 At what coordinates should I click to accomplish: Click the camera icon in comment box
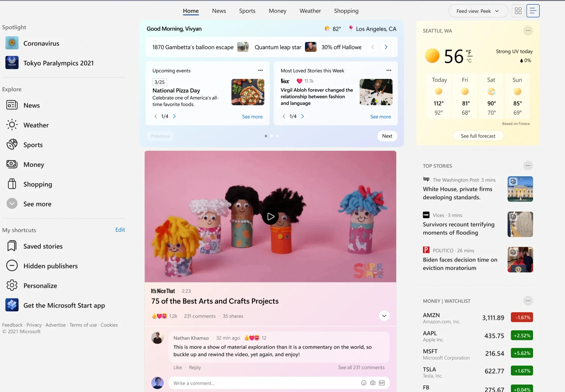pyautogui.click(x=373, y=383)
